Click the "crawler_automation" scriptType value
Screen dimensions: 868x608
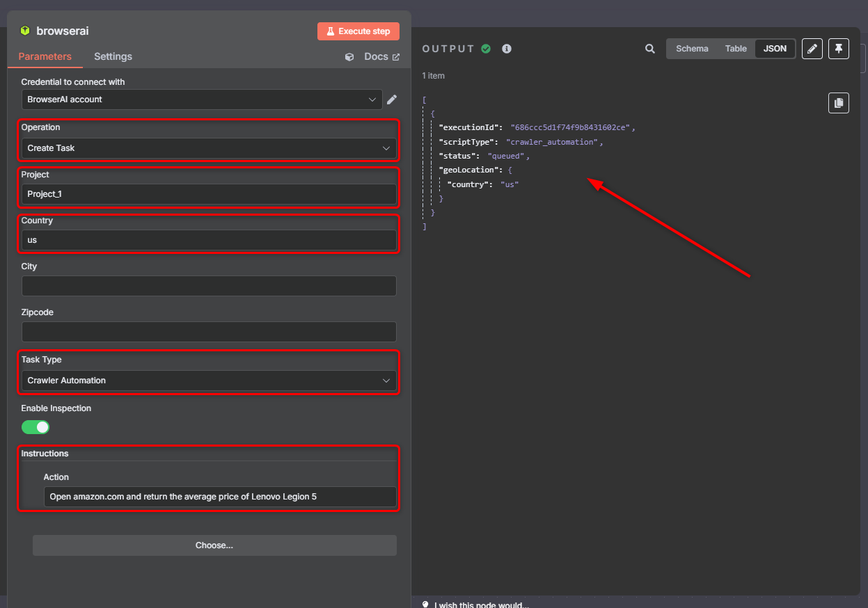[552, 142]
